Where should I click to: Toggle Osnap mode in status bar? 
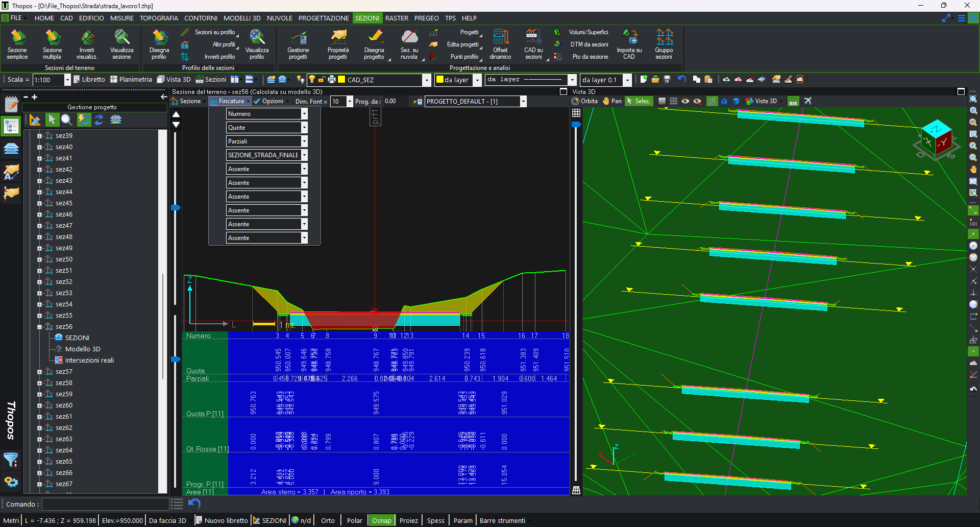tap(381, 520)
